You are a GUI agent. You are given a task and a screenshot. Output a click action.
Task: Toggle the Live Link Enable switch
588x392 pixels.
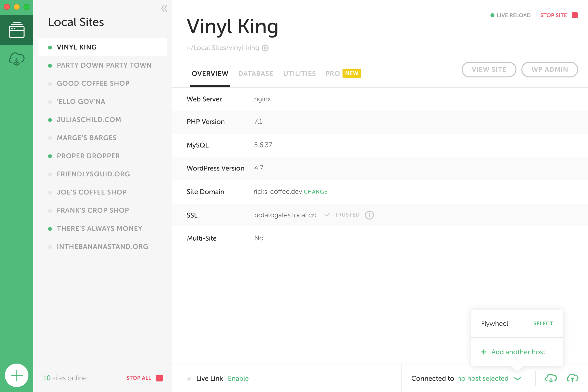click(x=238, y=378)
